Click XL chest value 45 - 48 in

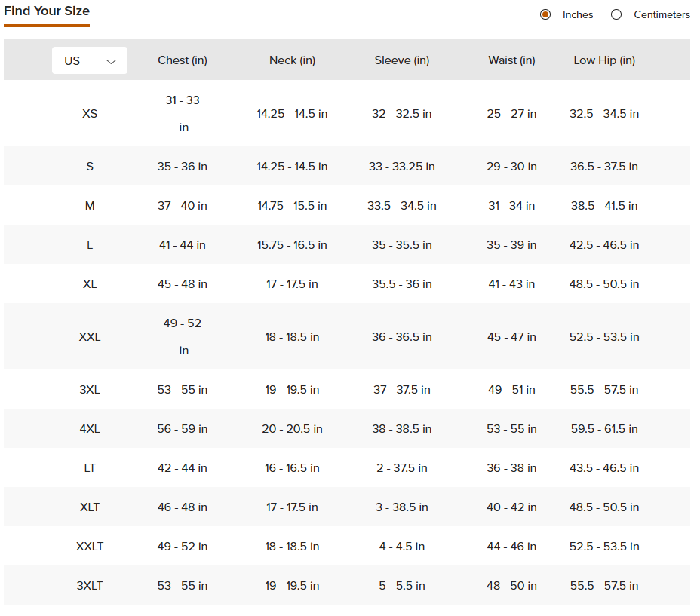tap(183, 284)
